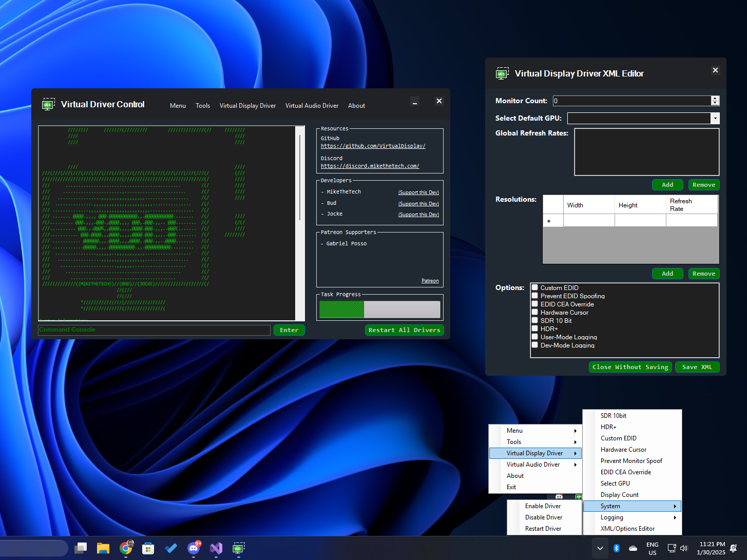Check the Hardware Cursor option

[x=534, y=312]
